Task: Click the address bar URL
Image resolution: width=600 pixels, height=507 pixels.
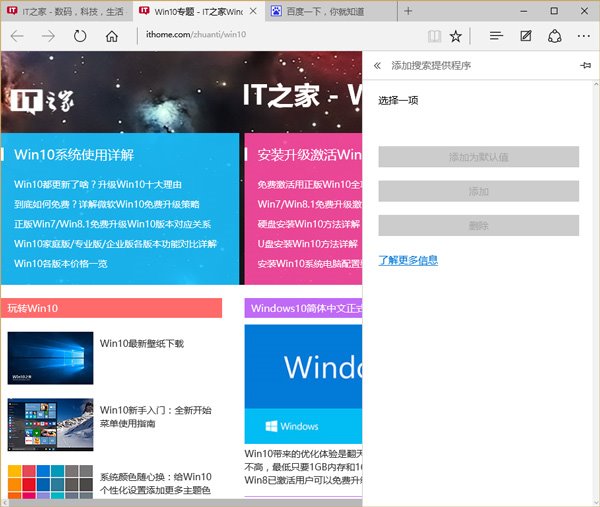Action: pyautogui.click(x=196, y=35)
